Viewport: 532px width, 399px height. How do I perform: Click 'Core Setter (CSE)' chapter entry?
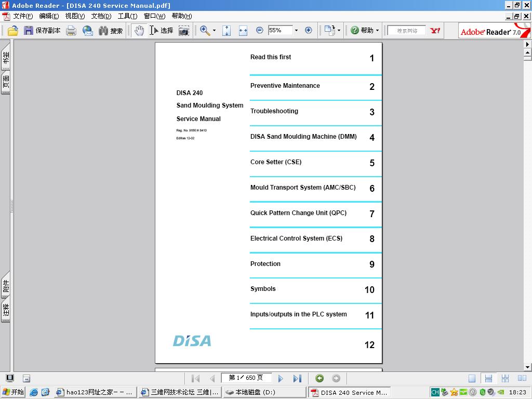pyautogui.click(x=276, y=162)
